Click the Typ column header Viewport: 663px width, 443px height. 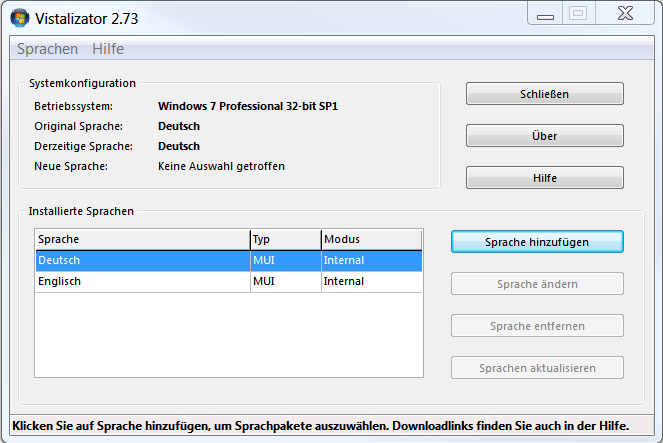[284, 239]
